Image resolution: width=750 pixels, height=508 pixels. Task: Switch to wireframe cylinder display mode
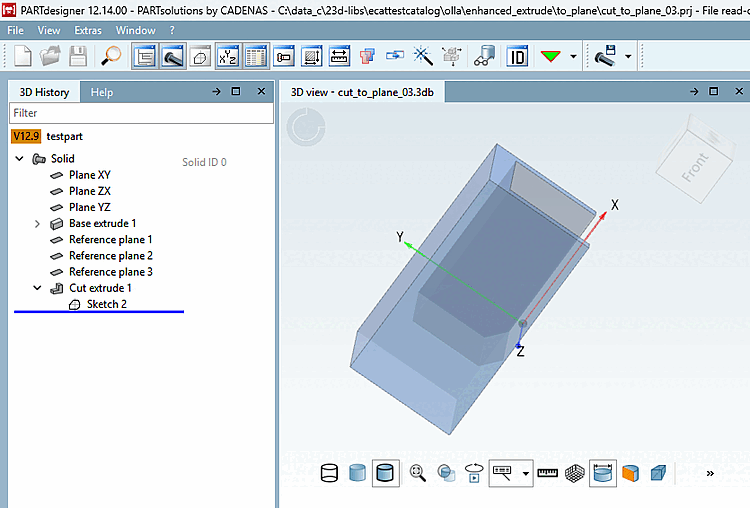pyautogui.click(x=329, y=473)
